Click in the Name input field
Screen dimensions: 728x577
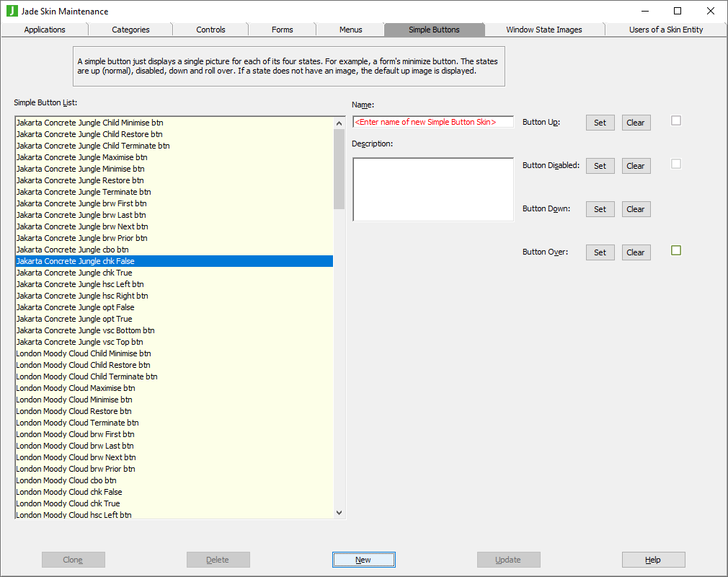tap(432, 122)
